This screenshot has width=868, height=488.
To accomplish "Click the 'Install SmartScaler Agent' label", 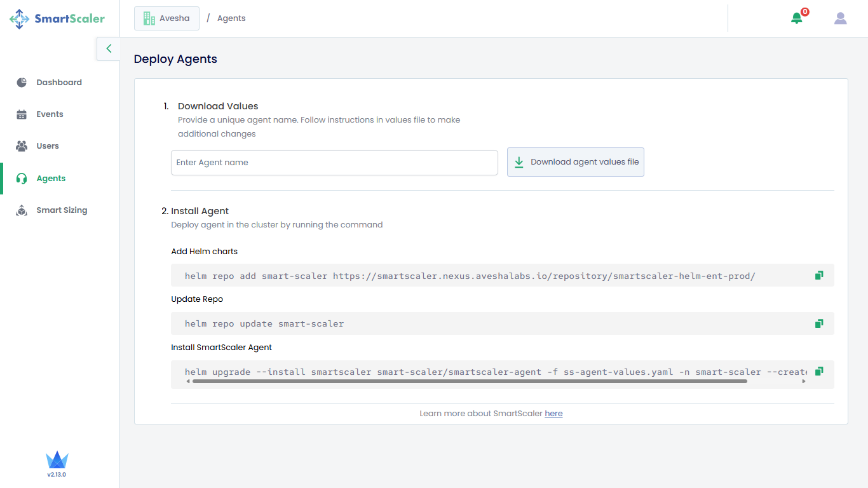I will (x=221, y=348).
